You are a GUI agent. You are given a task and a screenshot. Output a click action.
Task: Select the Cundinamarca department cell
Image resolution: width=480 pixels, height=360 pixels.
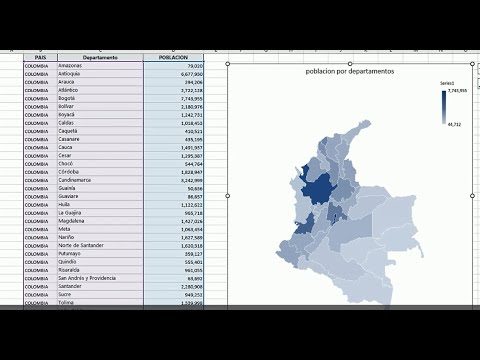[x=100, y=180]
